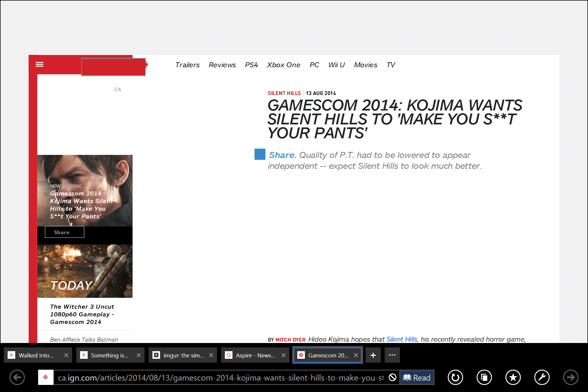Open PS4 section in navigation

coord(251,65)
